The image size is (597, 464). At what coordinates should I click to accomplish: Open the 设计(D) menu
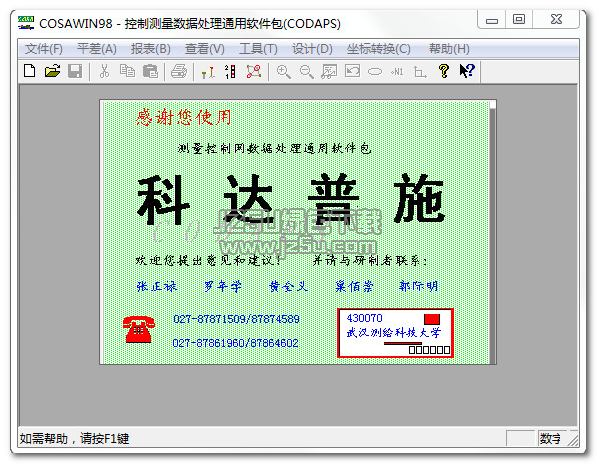click(312, 49)
